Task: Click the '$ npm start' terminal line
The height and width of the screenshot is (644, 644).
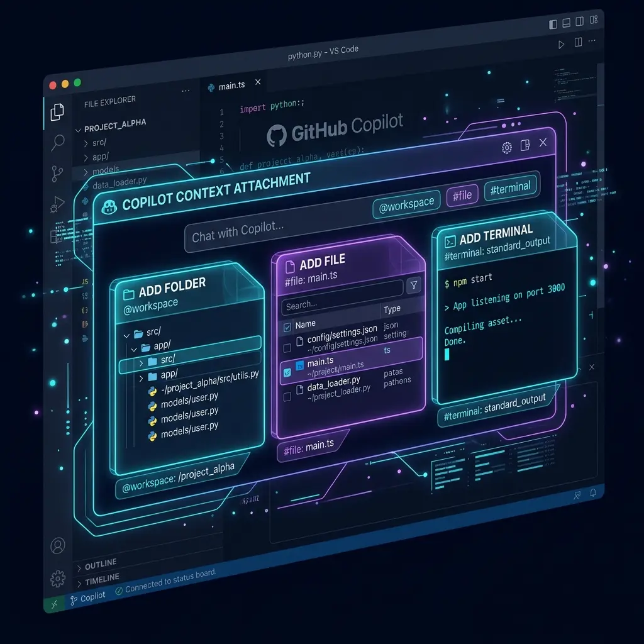Action: coord(468,280)
